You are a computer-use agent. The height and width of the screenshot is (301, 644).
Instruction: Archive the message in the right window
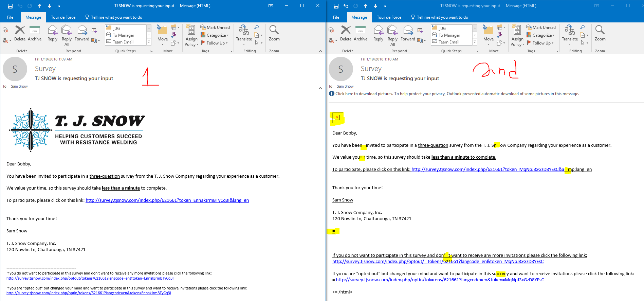(x=360, y=34)
